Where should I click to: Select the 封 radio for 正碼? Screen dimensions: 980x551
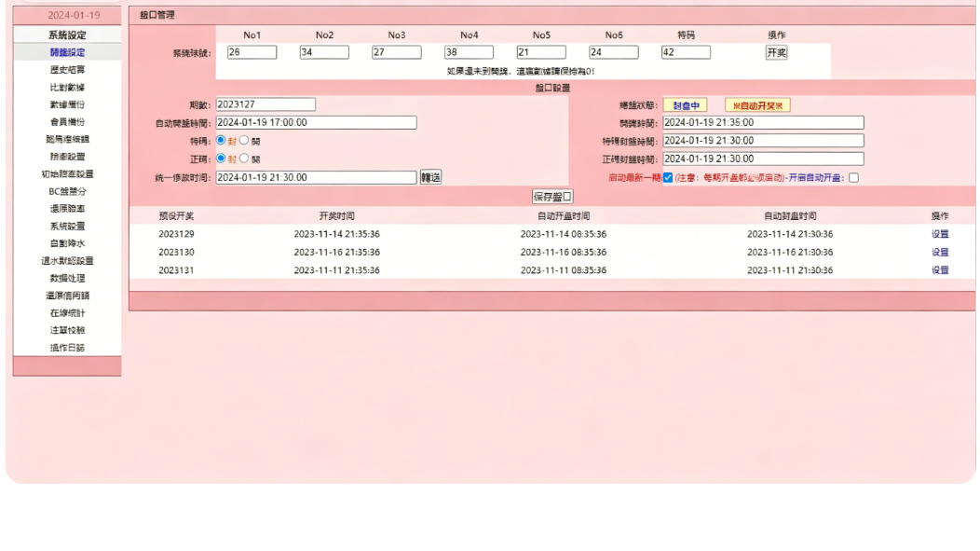tap(221, 158)
